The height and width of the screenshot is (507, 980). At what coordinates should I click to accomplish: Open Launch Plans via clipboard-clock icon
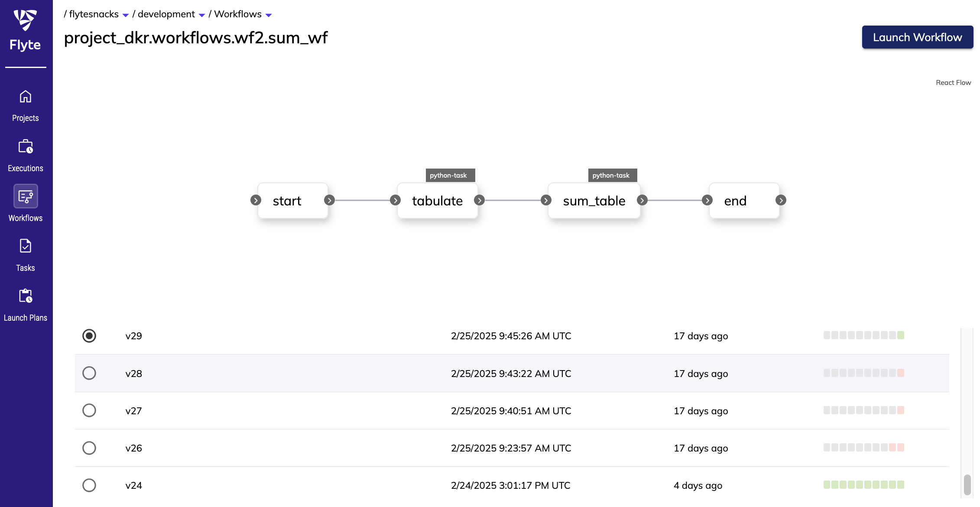pyautogui.click(x=26, y=296)
